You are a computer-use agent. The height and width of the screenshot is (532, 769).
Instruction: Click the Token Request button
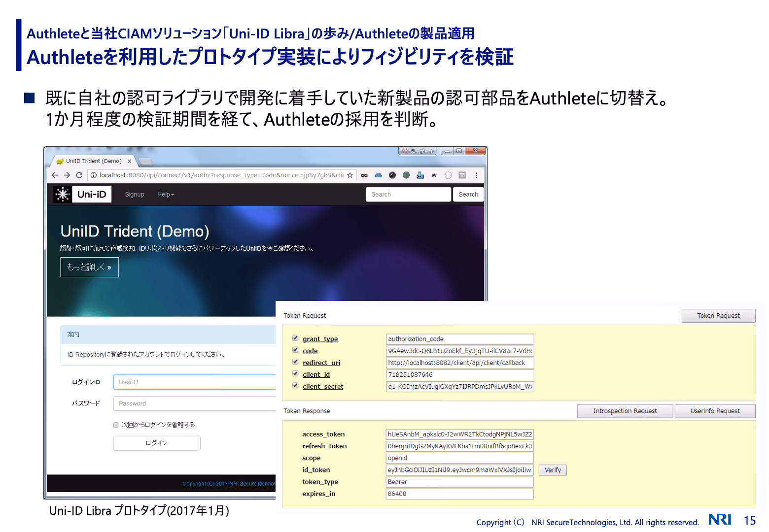(x=718, y=316)
